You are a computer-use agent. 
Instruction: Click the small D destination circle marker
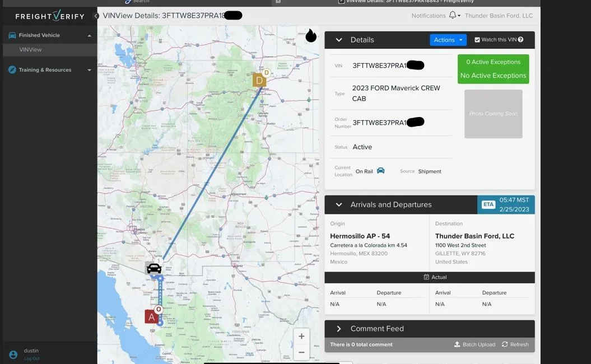(267, 72)
